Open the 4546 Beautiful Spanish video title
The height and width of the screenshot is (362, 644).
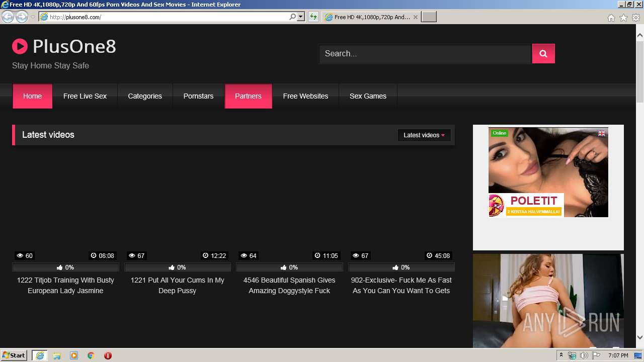[x=289, y=286]
